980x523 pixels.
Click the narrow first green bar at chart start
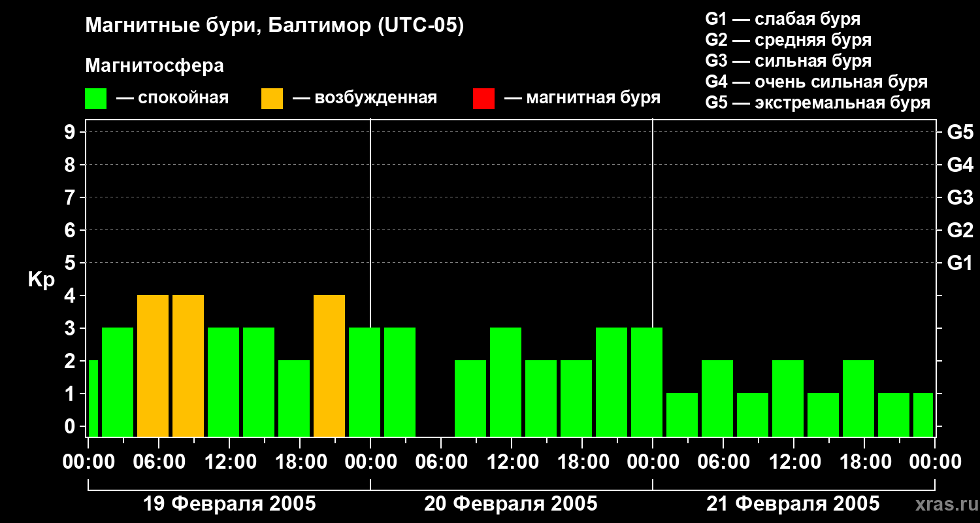pyautogui.click(x=93, y=397)
